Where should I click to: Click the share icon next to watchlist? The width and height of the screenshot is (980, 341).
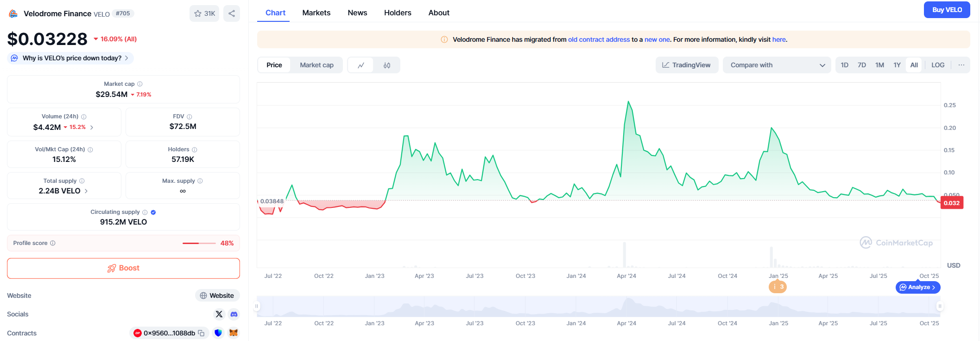pos(232,13)
